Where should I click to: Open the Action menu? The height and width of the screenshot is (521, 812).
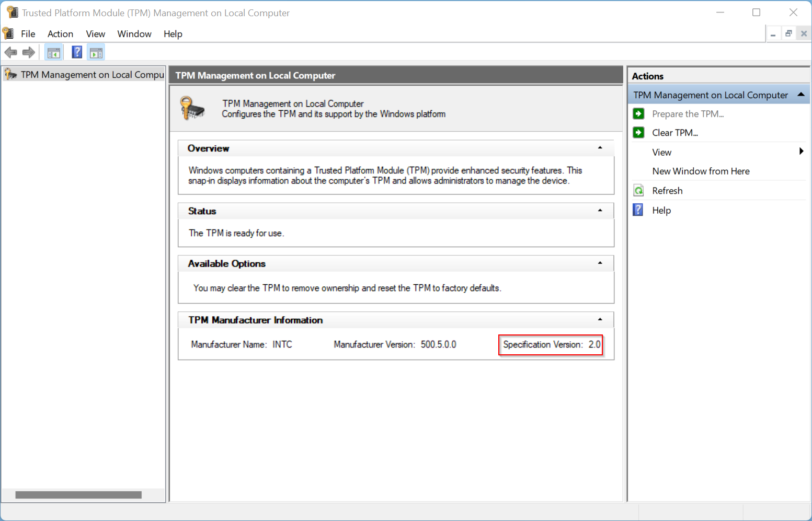click(x=60, y=34)
